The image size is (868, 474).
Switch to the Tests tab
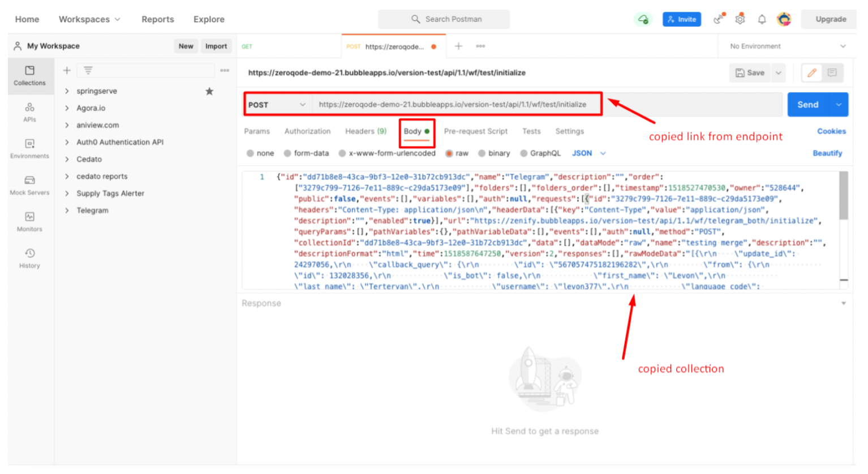531,131
